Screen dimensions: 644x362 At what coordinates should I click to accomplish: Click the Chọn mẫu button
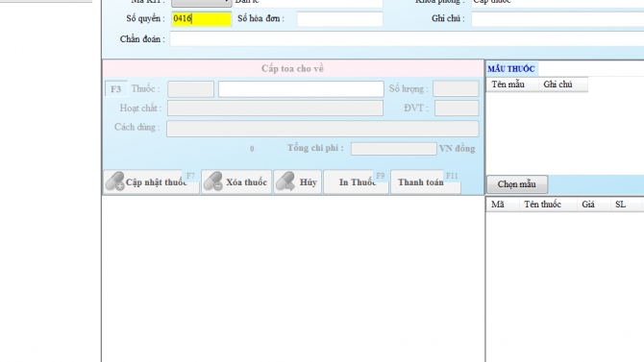tap(517, 184)
